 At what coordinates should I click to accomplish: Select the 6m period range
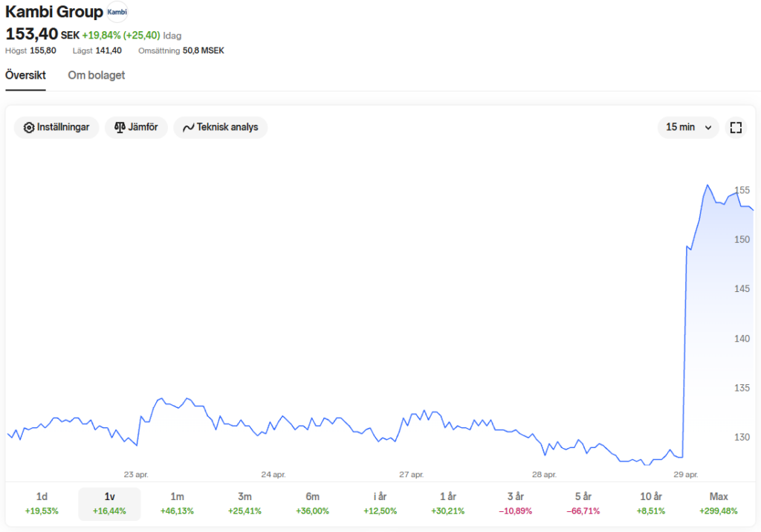312,503
